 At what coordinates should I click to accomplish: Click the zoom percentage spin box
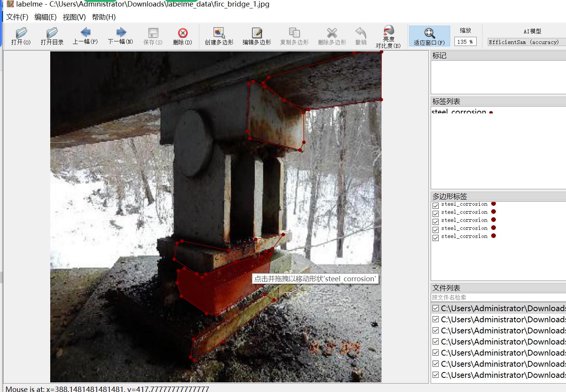(465, 42)
